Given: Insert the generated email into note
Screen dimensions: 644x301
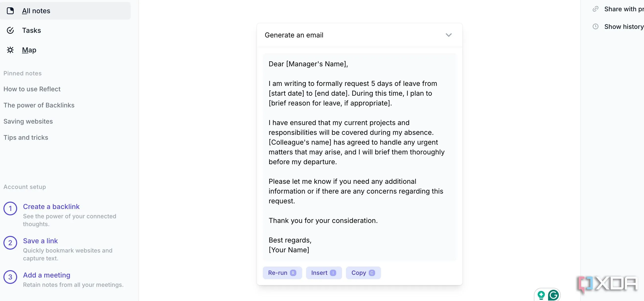Looking at the screenshot, I should coord(323,273).
